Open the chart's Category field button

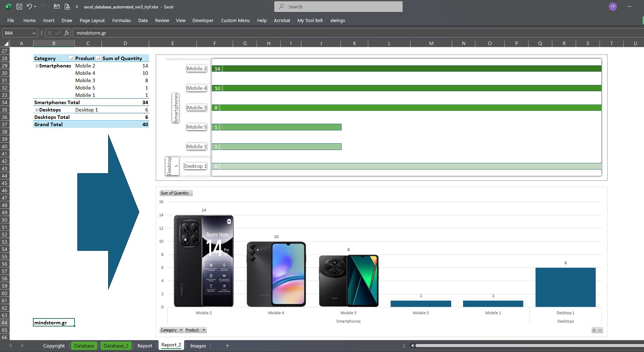click(171, 330)
